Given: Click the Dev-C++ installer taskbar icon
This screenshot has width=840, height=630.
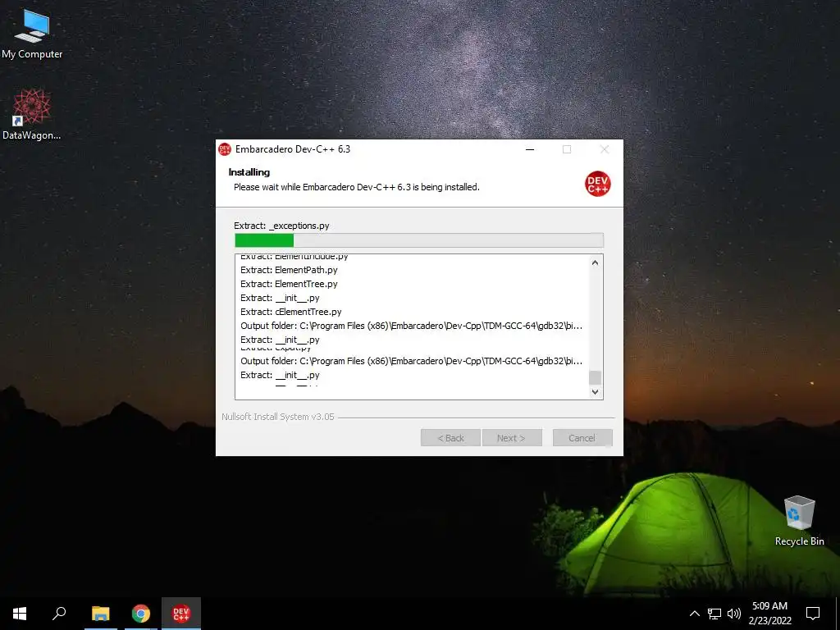Looking at the screenshot, I should click(181, 614).
